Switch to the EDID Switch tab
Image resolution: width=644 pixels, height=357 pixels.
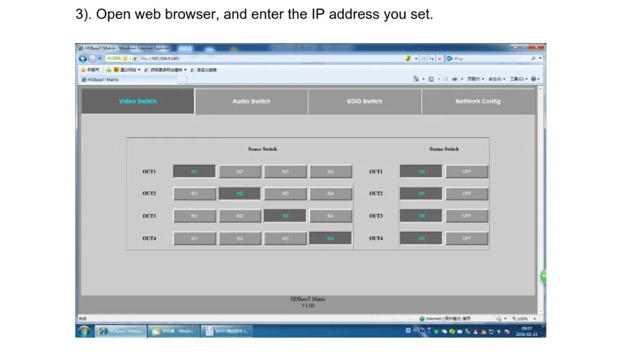365,102
